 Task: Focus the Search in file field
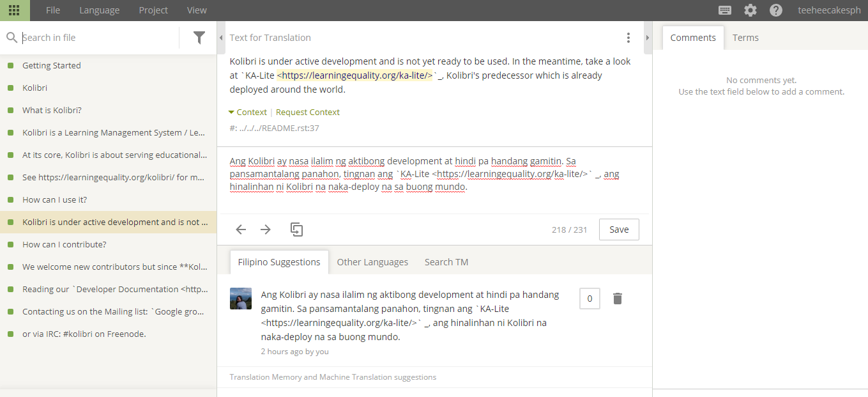point(99,38)
